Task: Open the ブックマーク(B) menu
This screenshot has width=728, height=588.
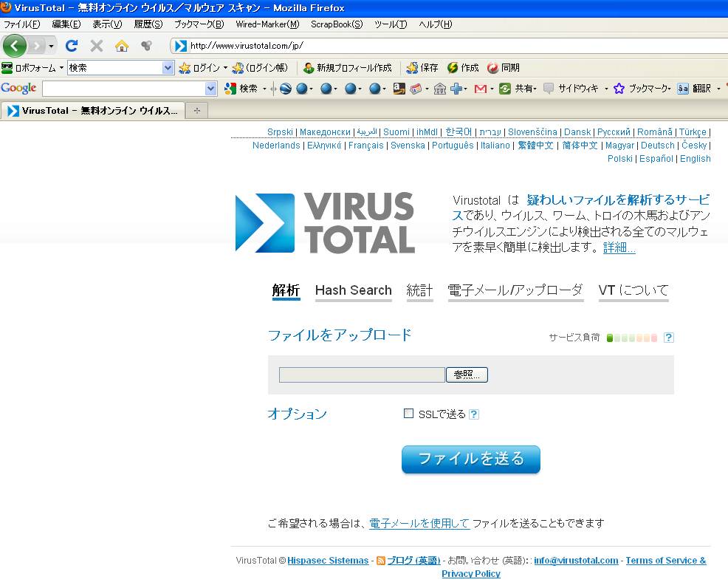Action: tap(199, 24)
